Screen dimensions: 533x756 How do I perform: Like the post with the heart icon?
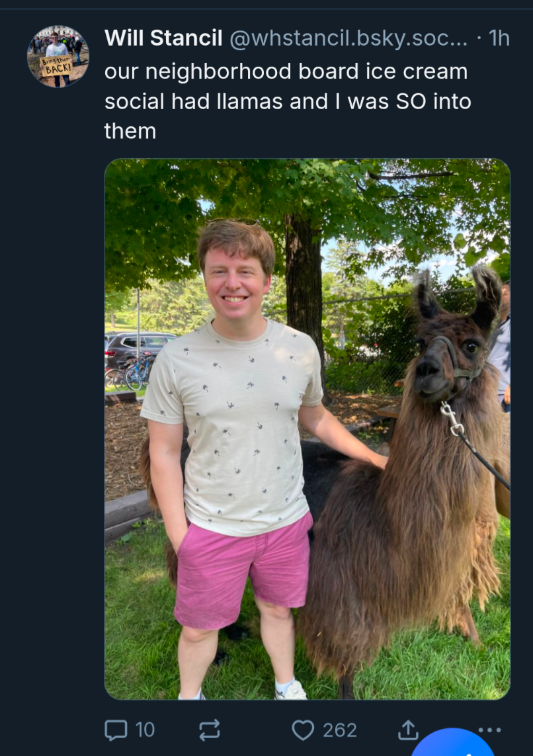[x=303, y=730]
